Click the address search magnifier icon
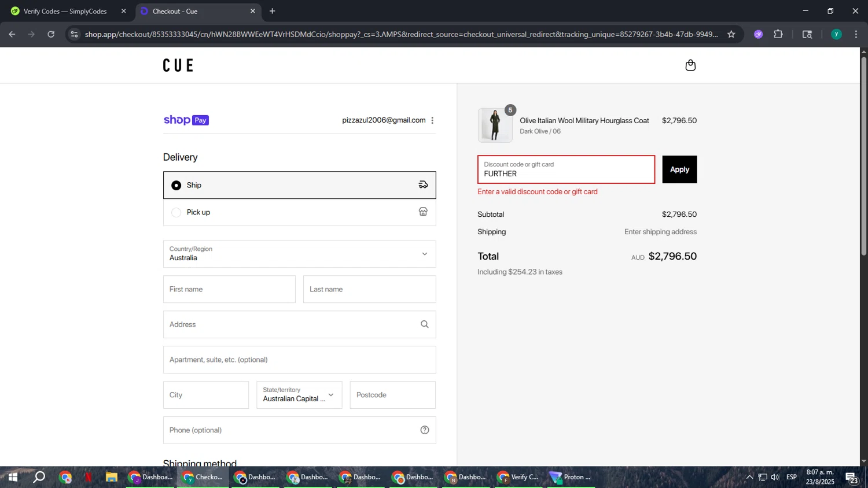This screenshot has width=868, height=488. (425, 324)
